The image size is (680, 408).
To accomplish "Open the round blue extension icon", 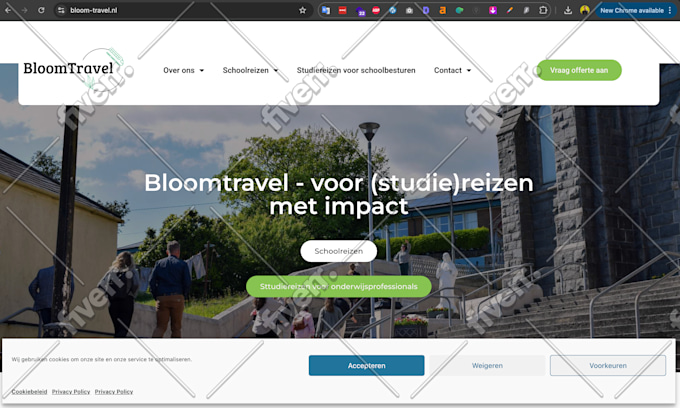I will [x=392, y=10].
